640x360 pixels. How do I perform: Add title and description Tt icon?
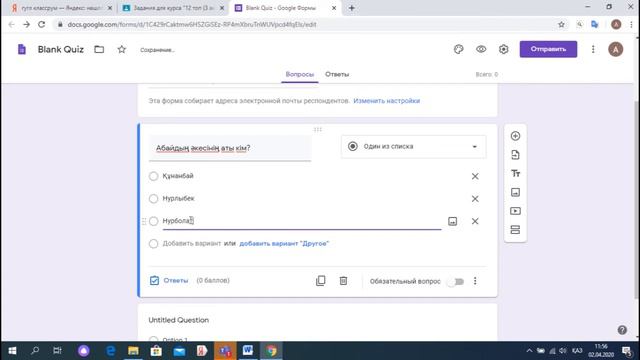[x=515, y=173]
